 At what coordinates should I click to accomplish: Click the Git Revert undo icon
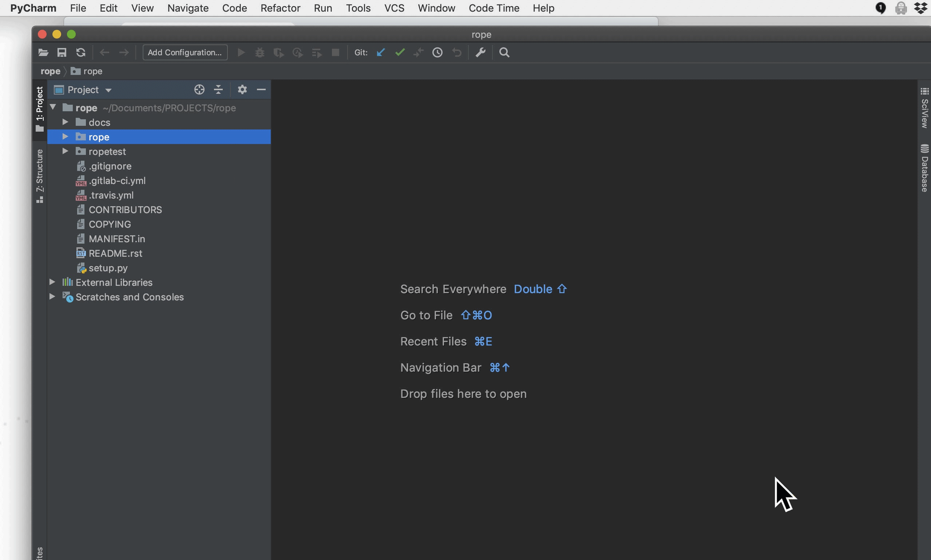(457, 52)
